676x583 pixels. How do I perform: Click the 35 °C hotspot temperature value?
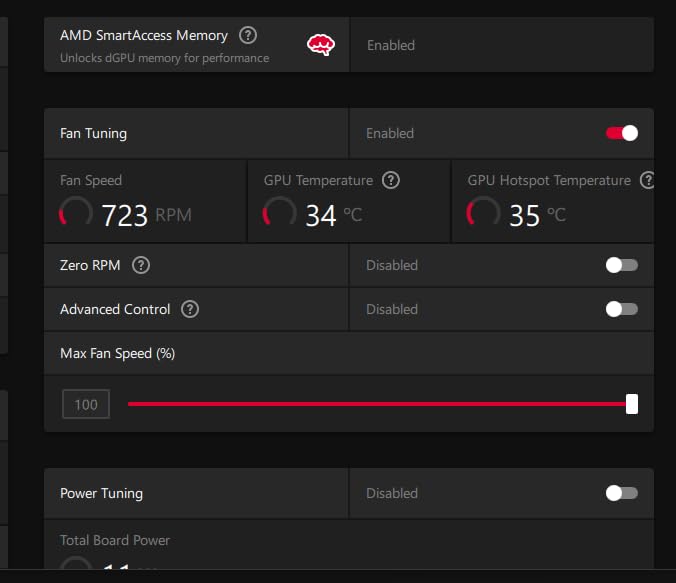click(x=537, y=215)
